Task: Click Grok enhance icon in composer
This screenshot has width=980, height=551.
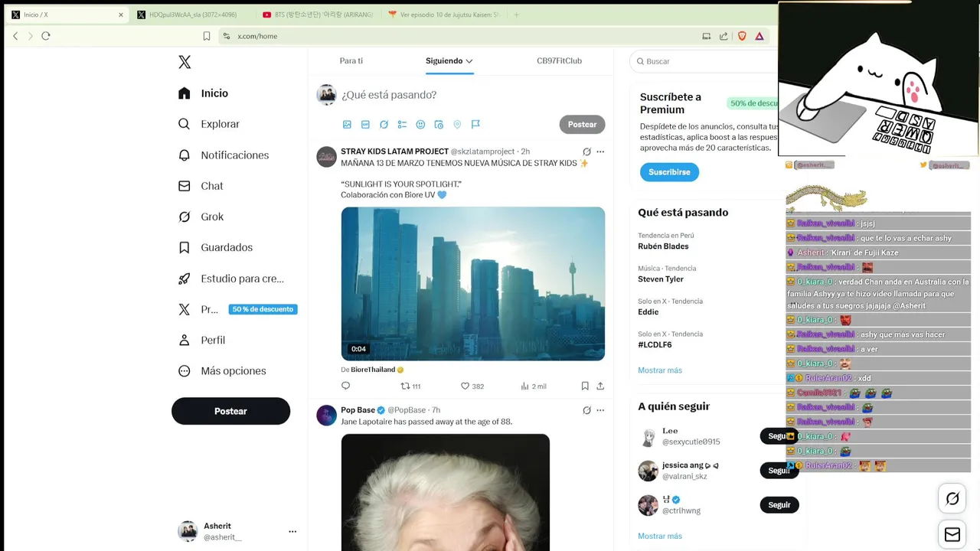Action: pyautogui.click(x=384, y=125)
